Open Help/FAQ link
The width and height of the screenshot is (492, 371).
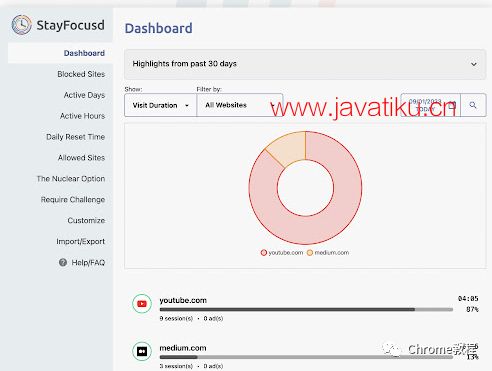[x=88, y=263]
